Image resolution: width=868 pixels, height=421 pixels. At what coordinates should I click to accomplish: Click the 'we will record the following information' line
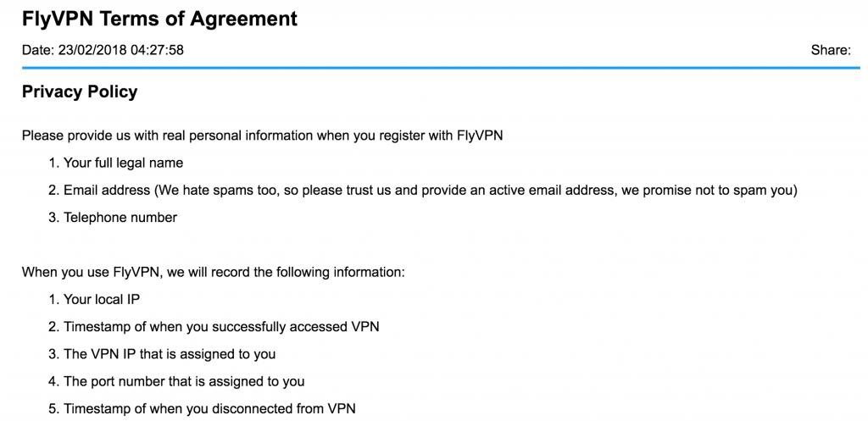click(x=214, y=273)
